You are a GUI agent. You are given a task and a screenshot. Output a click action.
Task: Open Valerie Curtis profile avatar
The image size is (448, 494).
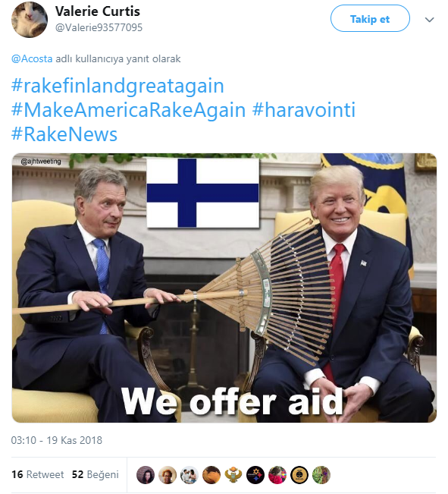point(30,20)
